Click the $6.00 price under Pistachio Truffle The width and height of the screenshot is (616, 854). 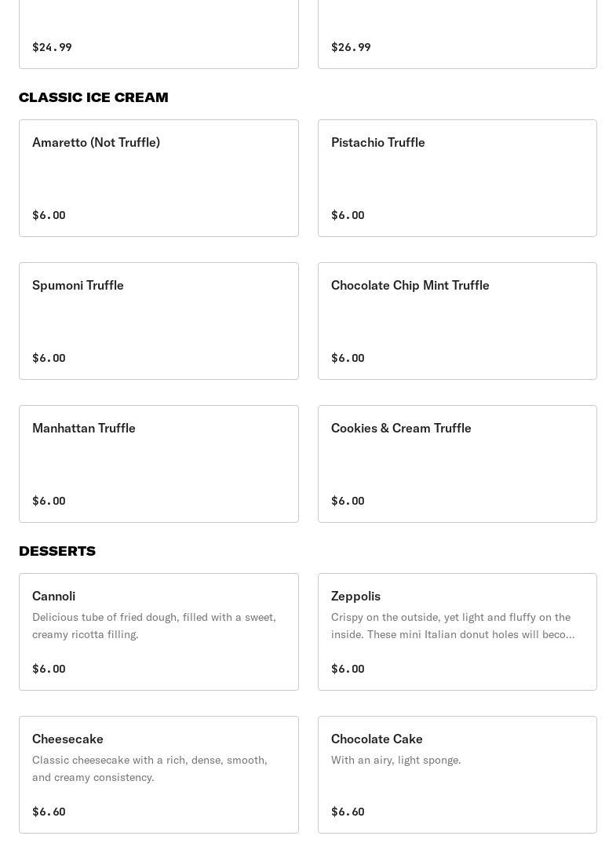(x=348, y=215)
